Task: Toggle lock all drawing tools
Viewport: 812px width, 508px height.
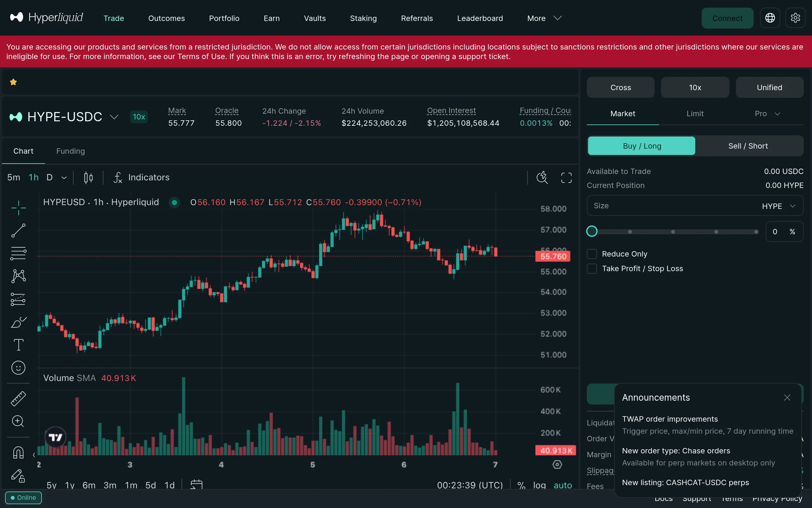Action: click(x=18, y=476)
